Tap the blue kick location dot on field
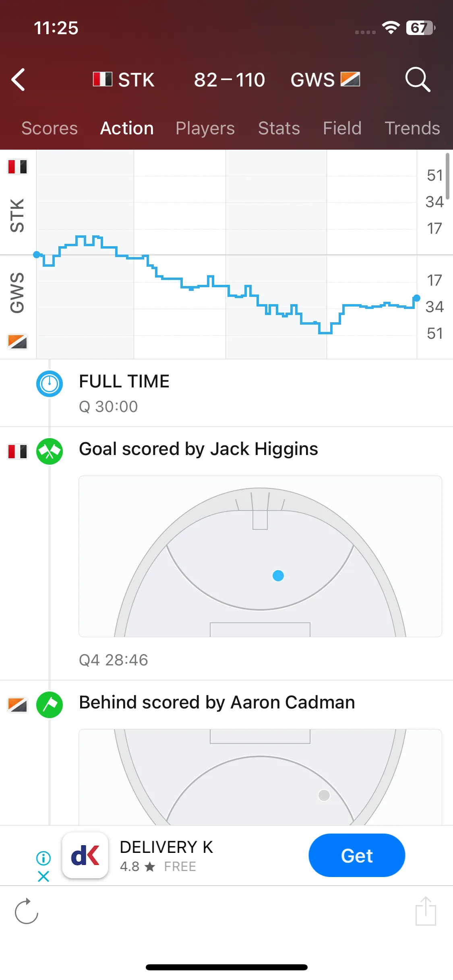The height and width of the screenshot is (980, 453). pyautogui.click(x=278, y=576)
